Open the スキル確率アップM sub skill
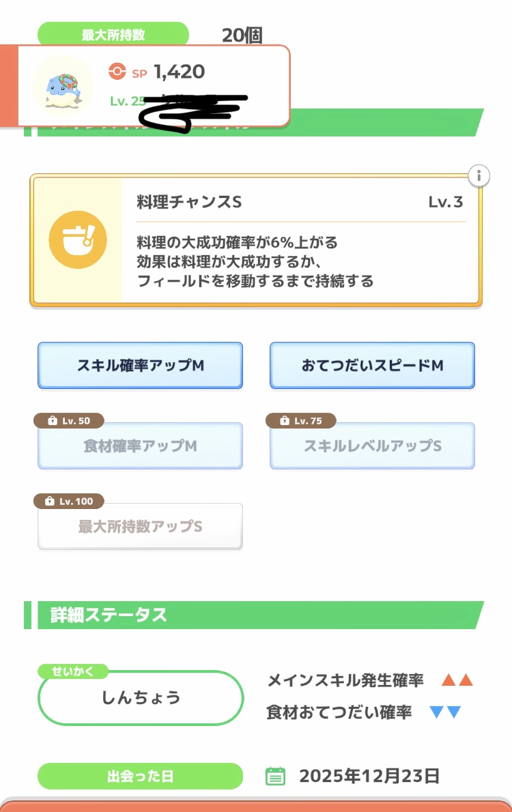 point(140,366)
